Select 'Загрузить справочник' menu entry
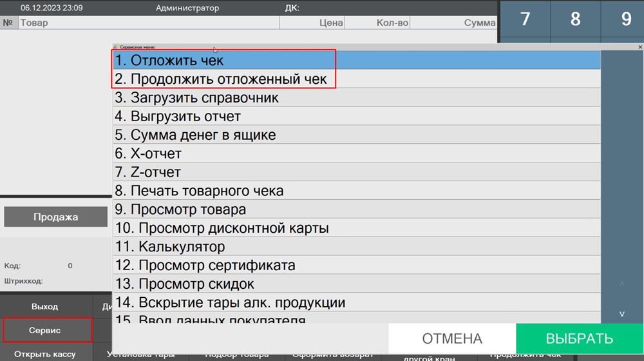644x361 pixels. pos(356,98)
